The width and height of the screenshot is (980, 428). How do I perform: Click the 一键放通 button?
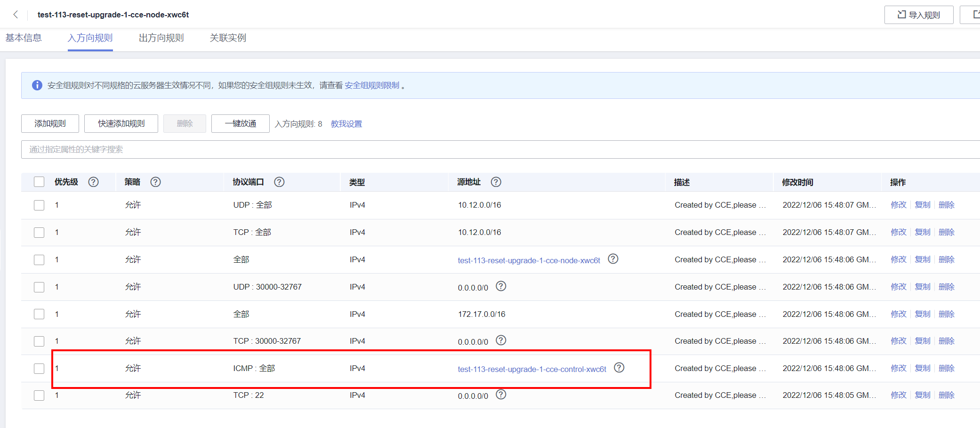pos(240,124)
